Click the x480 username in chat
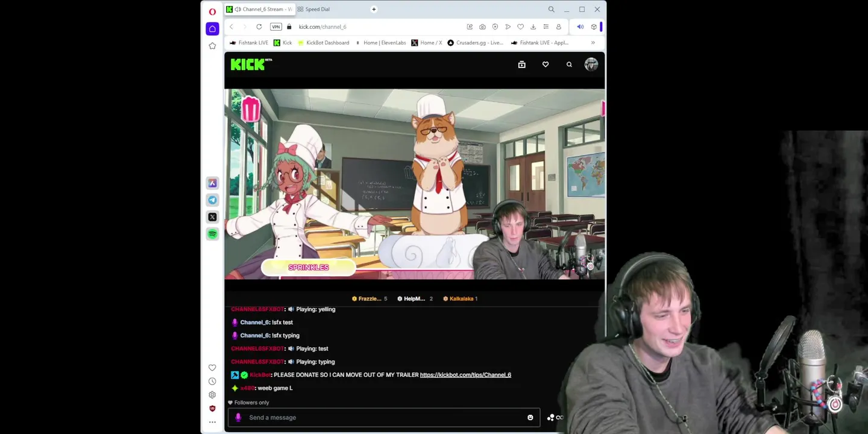The height and width of the screenshot is (434, 868). (x=247, y=388)
